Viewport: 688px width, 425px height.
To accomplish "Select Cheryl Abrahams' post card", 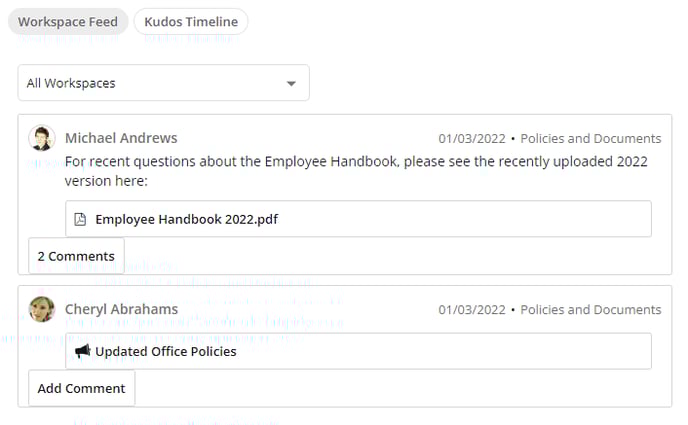I will 345,346.
